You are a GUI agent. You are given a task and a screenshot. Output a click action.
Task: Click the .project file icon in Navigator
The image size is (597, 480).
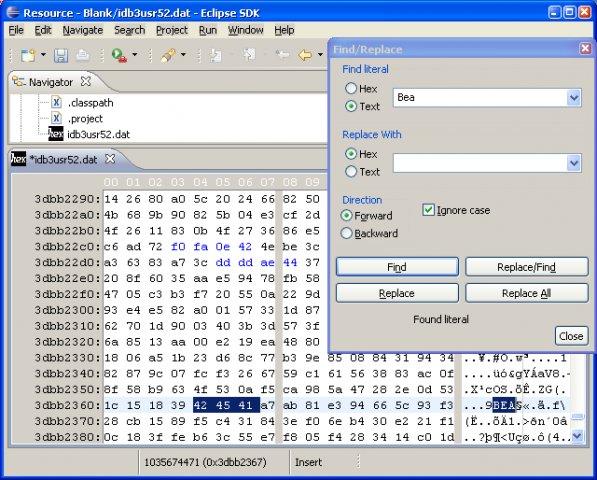[56, 118]
